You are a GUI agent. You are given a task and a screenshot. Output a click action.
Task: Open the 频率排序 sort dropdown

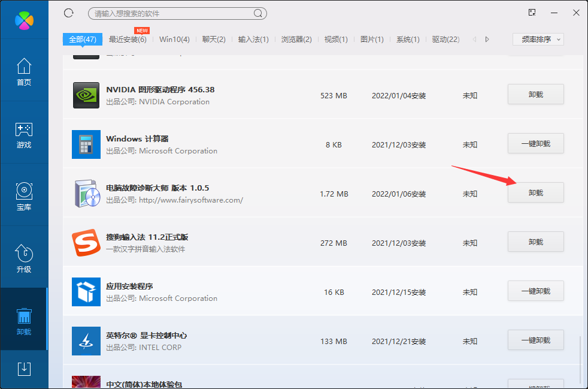[538, 40]
